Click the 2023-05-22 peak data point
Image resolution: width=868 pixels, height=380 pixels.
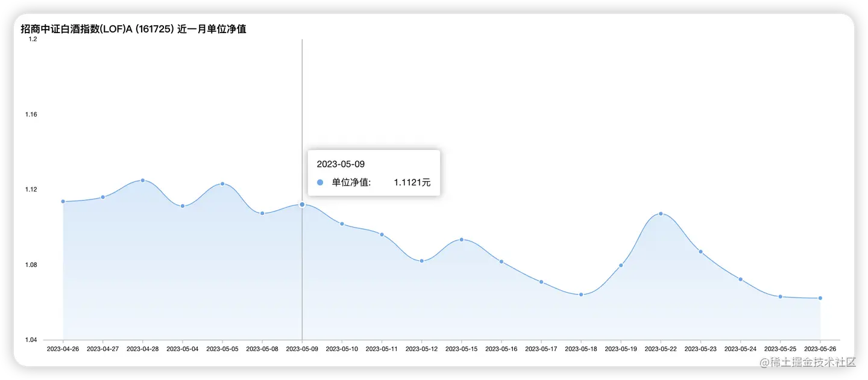click(x=661, y=214)
